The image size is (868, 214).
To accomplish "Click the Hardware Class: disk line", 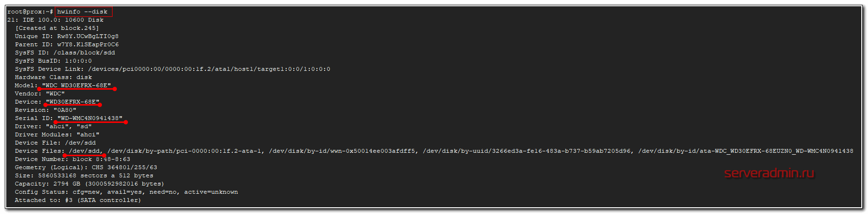I will pos(53,77).
